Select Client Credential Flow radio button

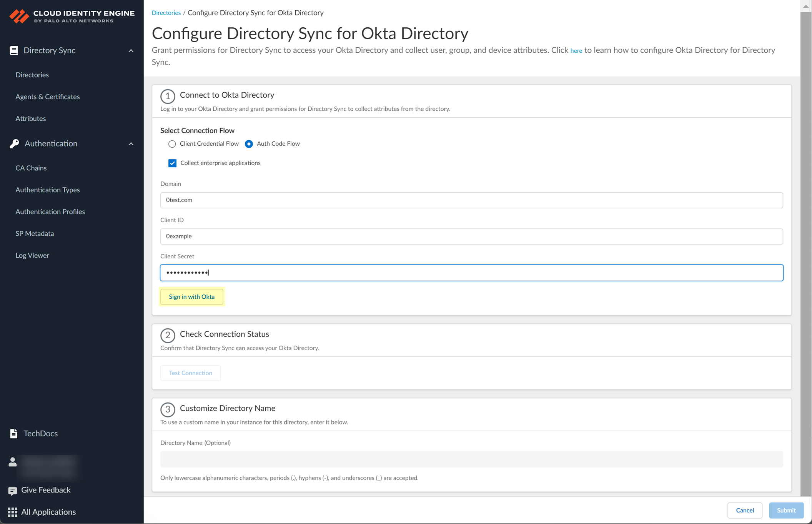tap(172, 144)
